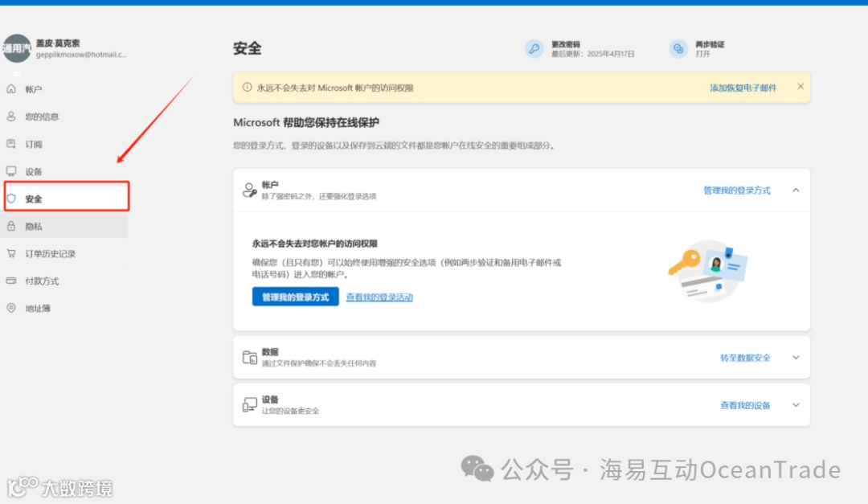Click the 更改密码 key icon
868x504 pixels.
534,49
